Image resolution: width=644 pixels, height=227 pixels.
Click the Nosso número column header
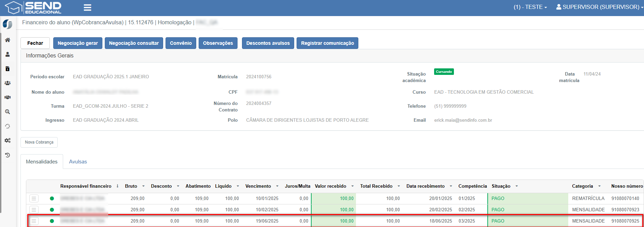[x=627, y=186]
